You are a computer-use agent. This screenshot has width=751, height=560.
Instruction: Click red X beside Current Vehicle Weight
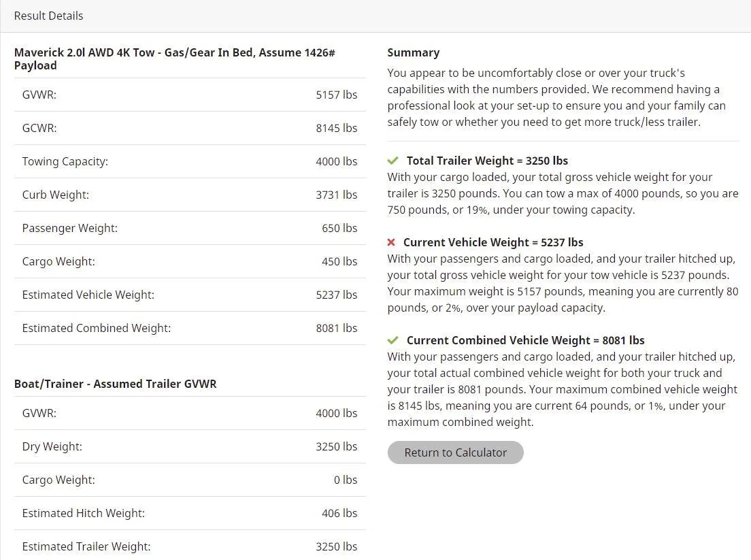[391, 242]
